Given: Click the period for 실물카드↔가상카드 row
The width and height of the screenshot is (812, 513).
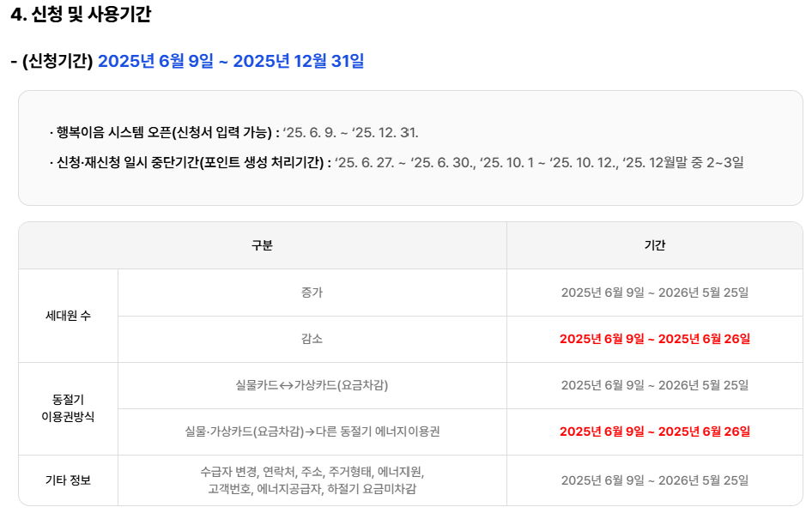Looking at the screenshot, I should click(x=655, y=386).
